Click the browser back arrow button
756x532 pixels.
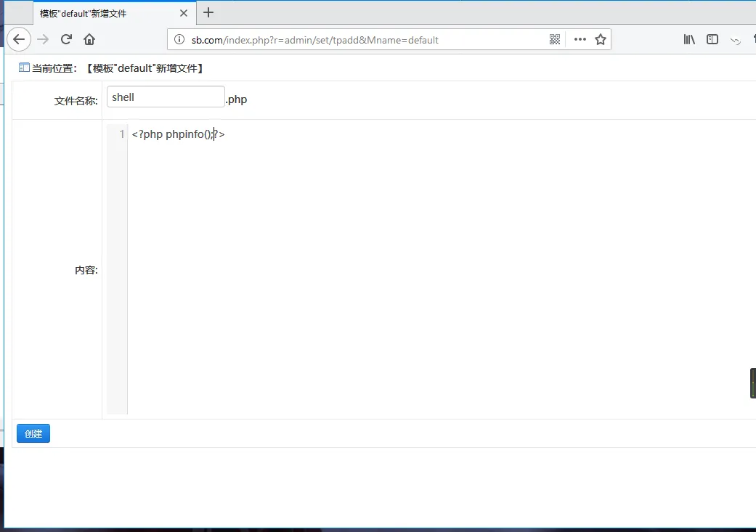(x=19, y=39)
